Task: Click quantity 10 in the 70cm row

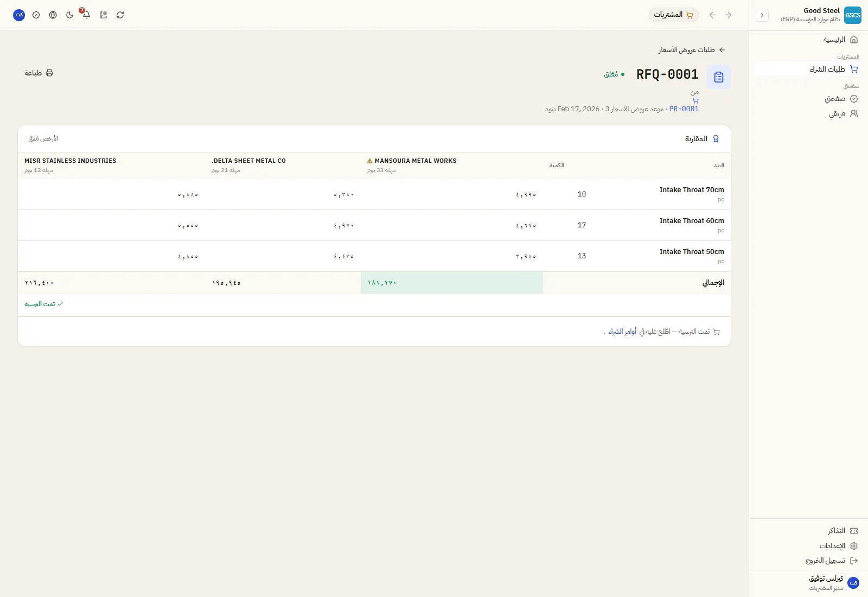Action: (x=582, y=194)
